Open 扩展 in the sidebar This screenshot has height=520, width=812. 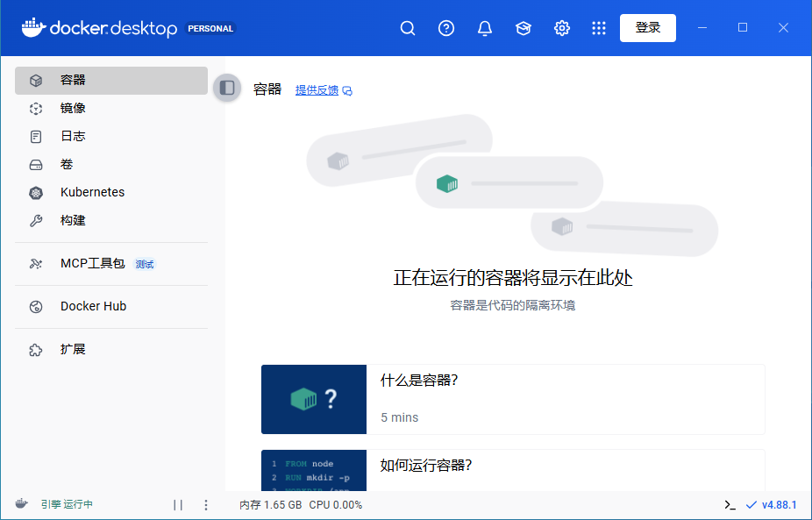tap(111, 350)
